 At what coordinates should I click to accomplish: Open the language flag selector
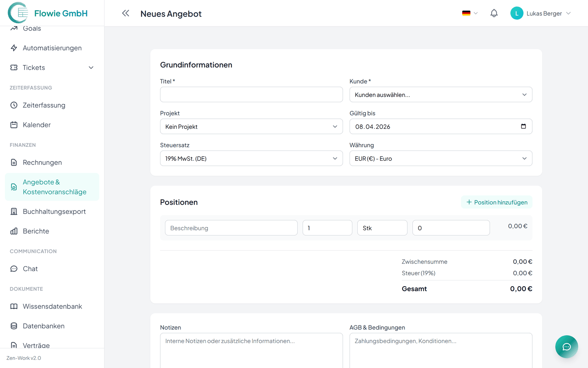click(x=470, y=13)
